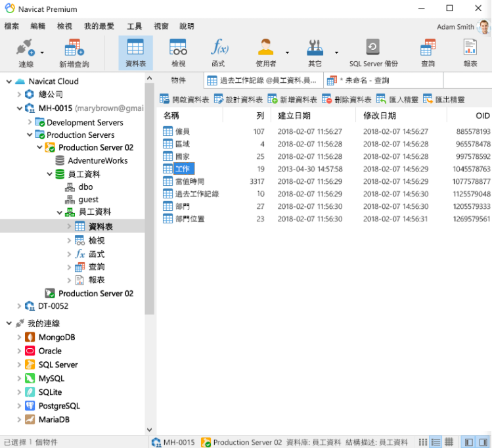The image size is (492, 448).
Task: Switch to the 未命名 - 查詢 tab
Action: [383, 80]
